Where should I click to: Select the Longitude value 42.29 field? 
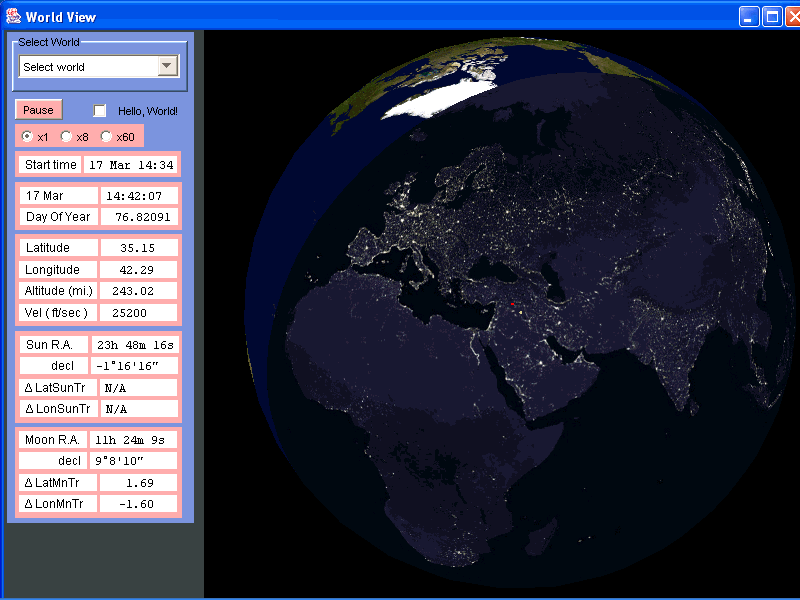pos(139,269)
